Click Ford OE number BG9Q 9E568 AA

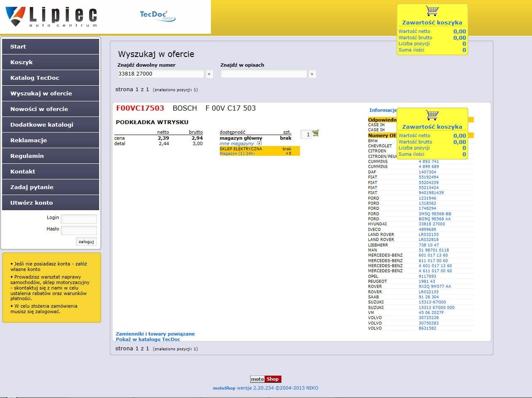click(435, 219)
